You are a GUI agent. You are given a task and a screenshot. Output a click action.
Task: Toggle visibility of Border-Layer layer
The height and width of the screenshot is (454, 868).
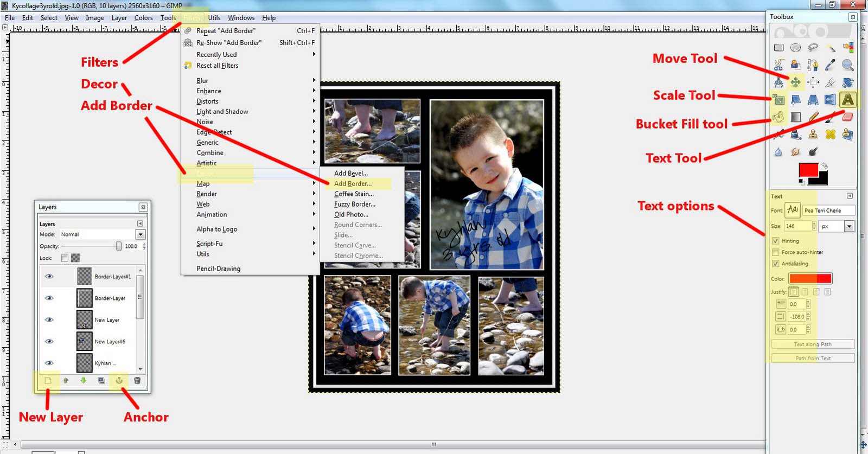pyautogui.click(x=49, y=298)
